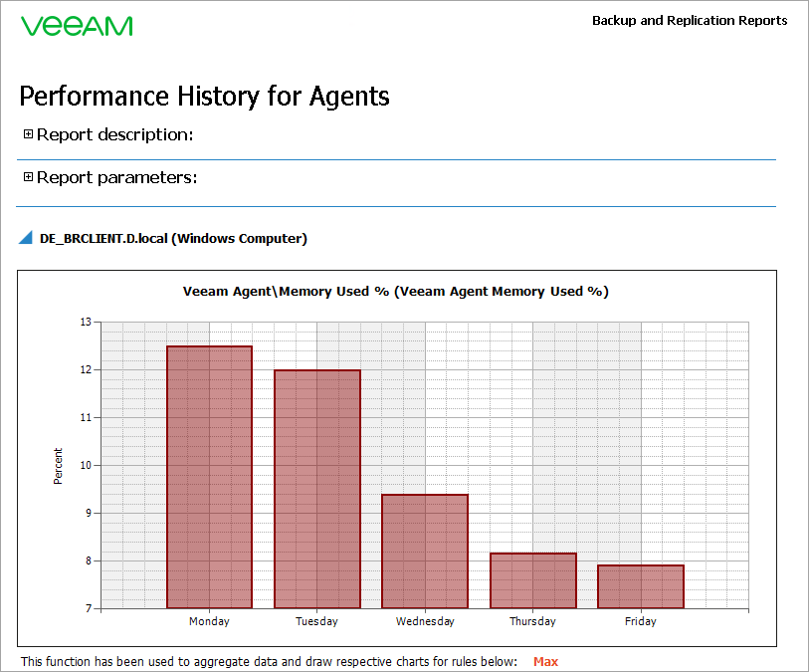Viewport: 809px width, 672px height.
Task: Click the red Max function label
Action: pos(546,662)
